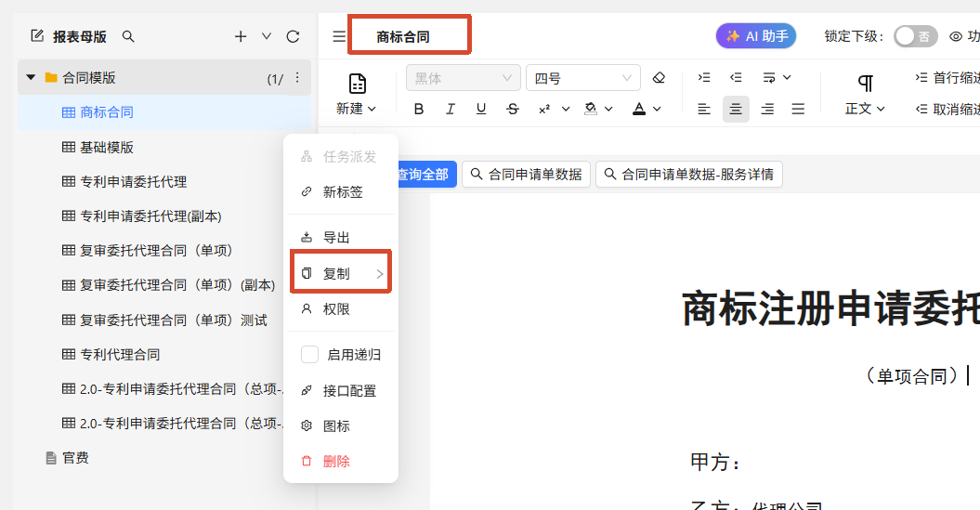
Task: Click 取消缩进 remove indent
Action: pos(947,110)
